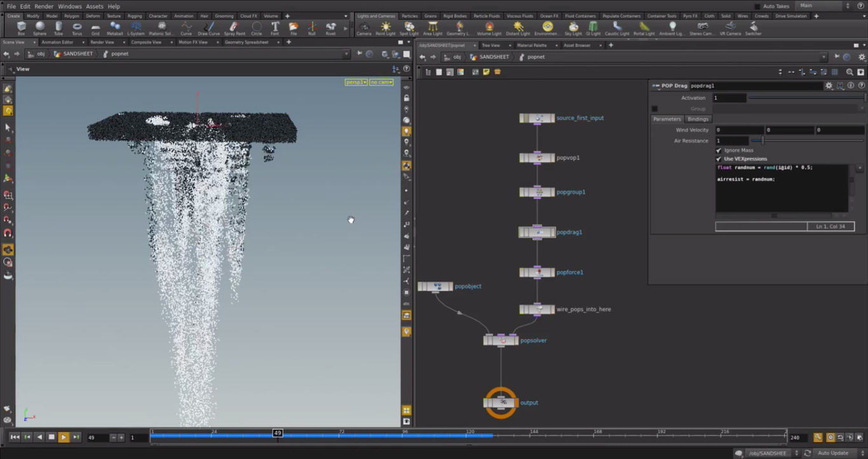Open the POP Drag gear settings icon

(x=830, y=85)
